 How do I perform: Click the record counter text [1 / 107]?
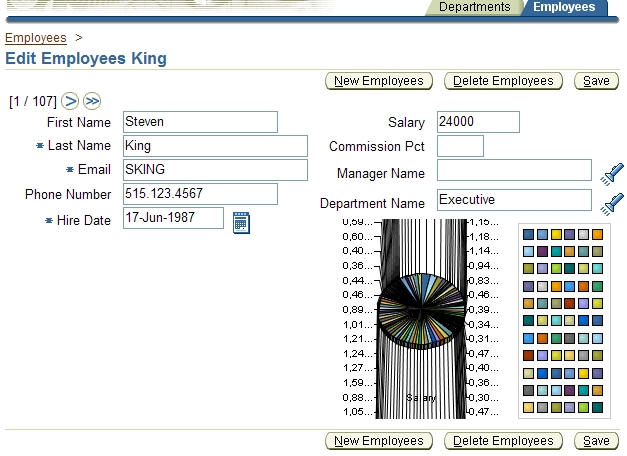(x=33, y=101)
